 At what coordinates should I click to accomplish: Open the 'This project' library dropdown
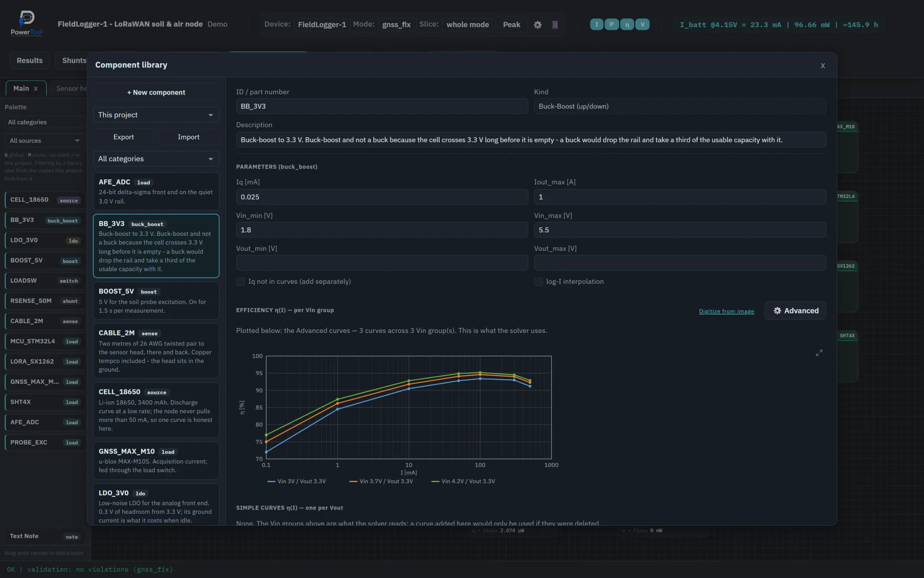pyautogui.click(x=156, y=115)
